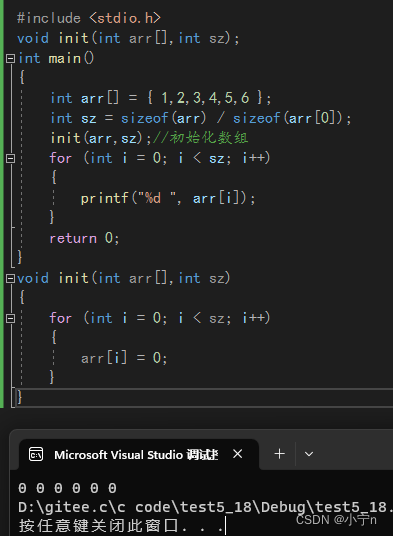Viewport: 393px width, 536px height.
Task: Click the printf("%d ", arr[i]) statement
Action: coord(168,198)
